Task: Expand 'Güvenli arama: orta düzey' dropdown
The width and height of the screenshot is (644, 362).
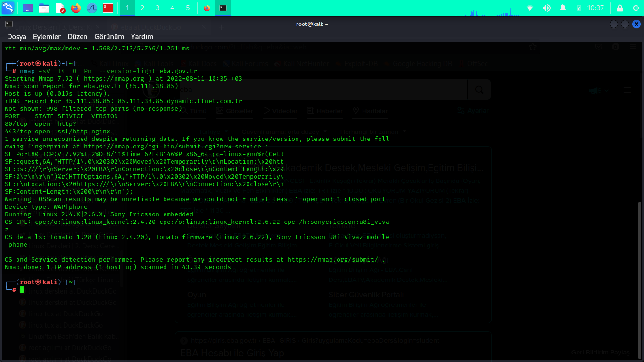Action: point(284,132)
